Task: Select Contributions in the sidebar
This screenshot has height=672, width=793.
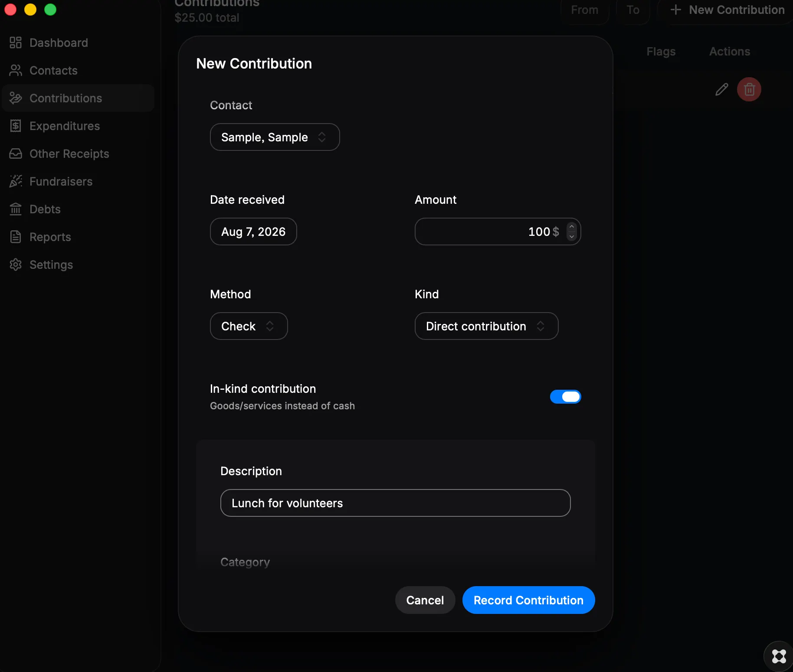Action: (x=78, y=98)
